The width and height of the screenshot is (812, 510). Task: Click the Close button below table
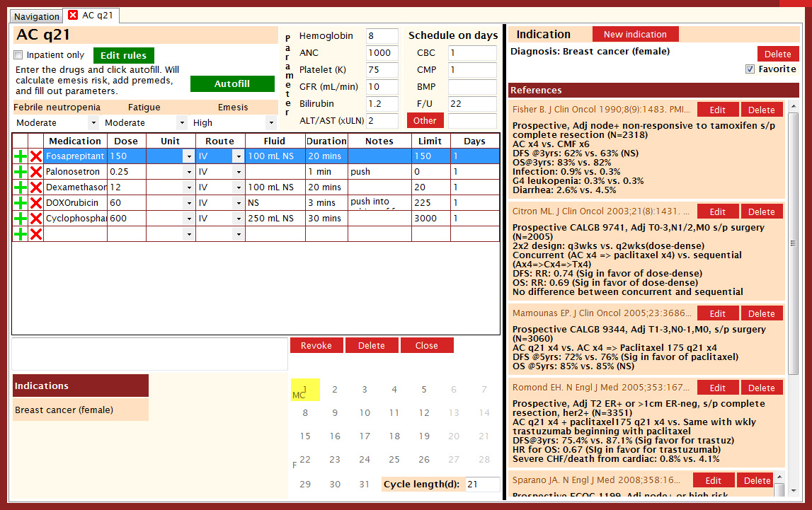427,345
